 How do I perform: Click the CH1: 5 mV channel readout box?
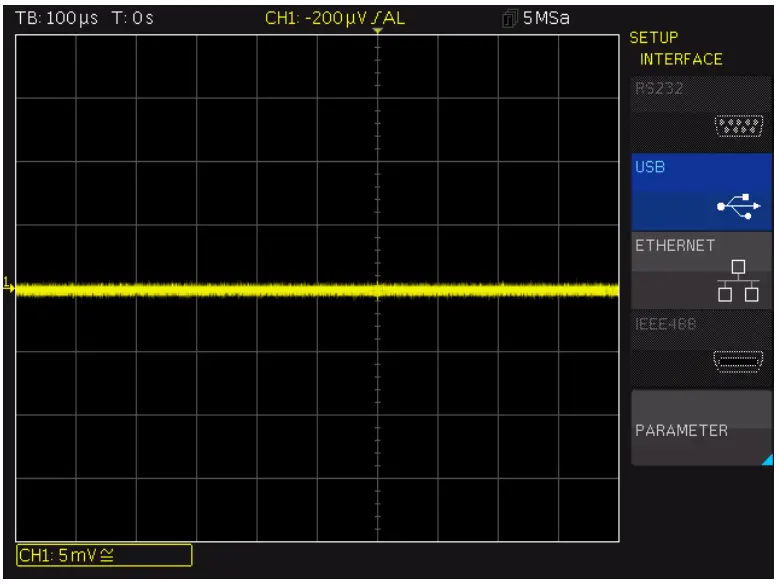click(104, 555)
